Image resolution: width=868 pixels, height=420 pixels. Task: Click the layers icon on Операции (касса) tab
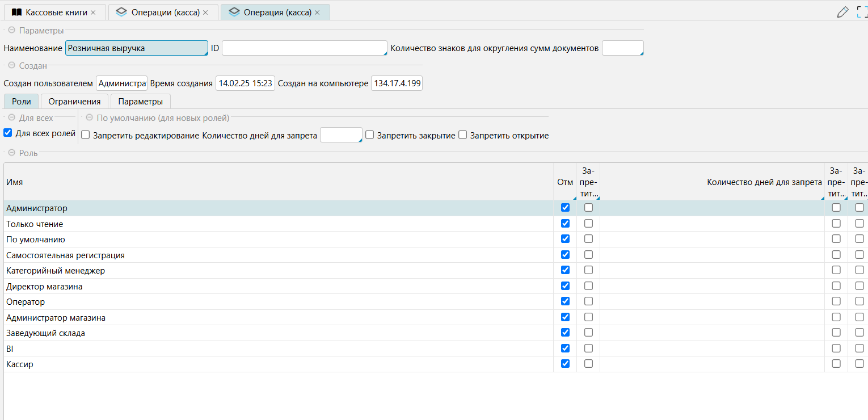pyautogui.click(x=121, y=12)
